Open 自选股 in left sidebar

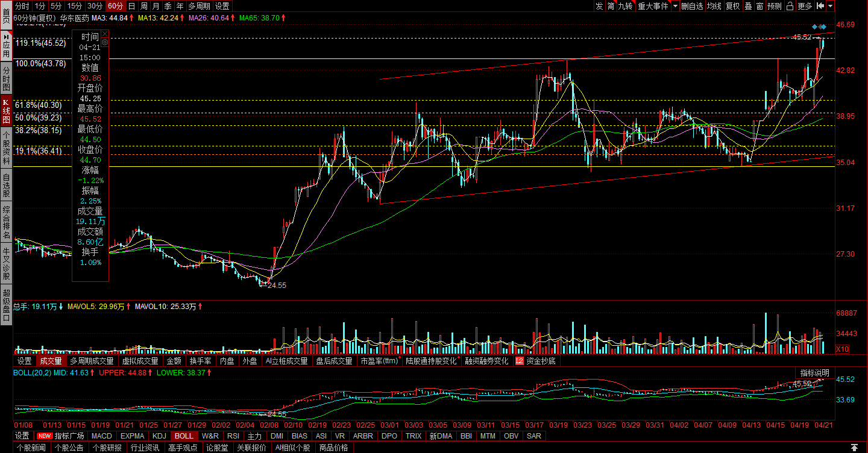coord(6,186)
